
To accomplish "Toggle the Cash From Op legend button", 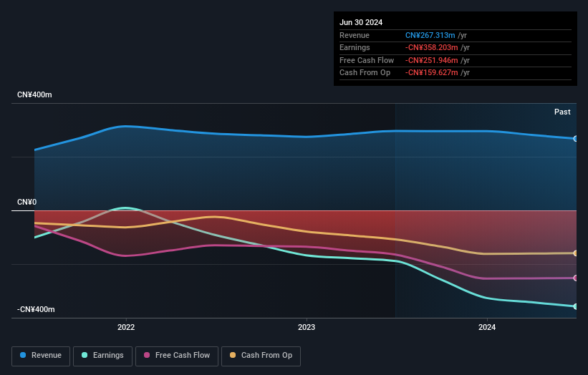I will 261,356.
